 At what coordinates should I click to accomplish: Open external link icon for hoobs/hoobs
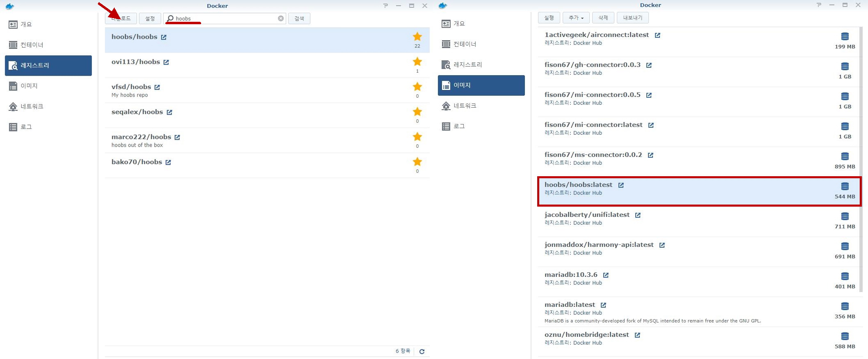(164, 37)
